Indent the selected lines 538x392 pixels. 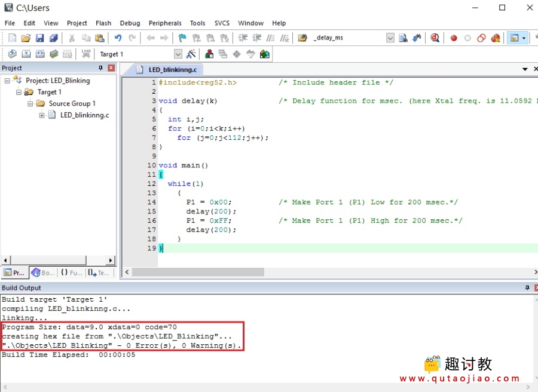tap(243, 38)
